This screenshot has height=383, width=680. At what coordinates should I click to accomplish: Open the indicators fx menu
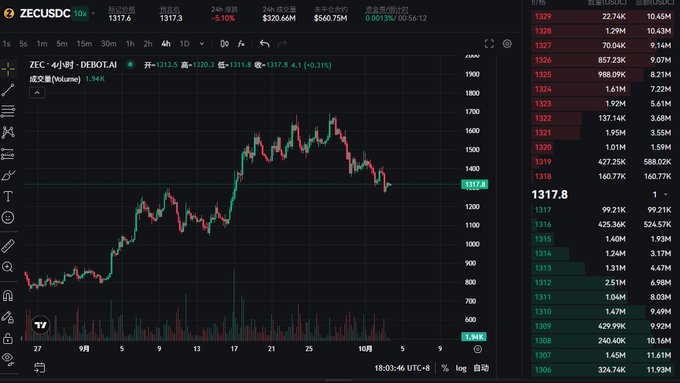241,44
